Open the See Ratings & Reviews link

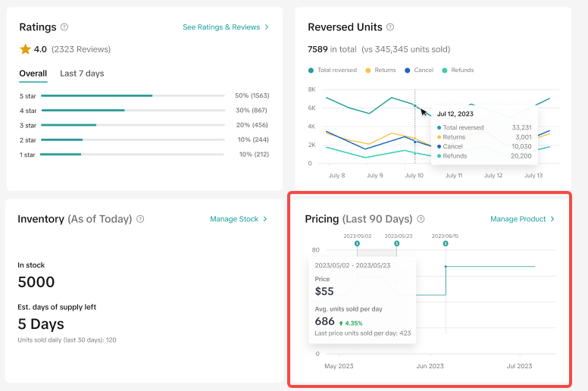click(226, 27)
